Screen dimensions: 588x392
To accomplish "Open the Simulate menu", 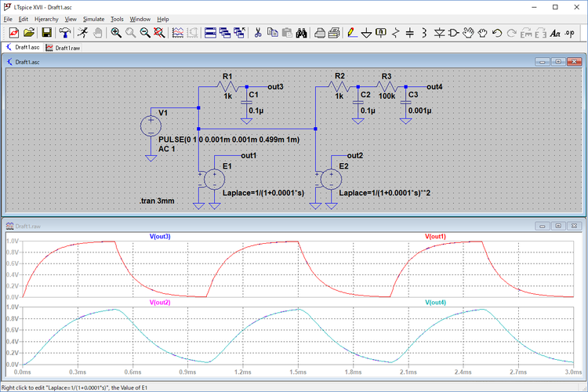I will [93, 18].
